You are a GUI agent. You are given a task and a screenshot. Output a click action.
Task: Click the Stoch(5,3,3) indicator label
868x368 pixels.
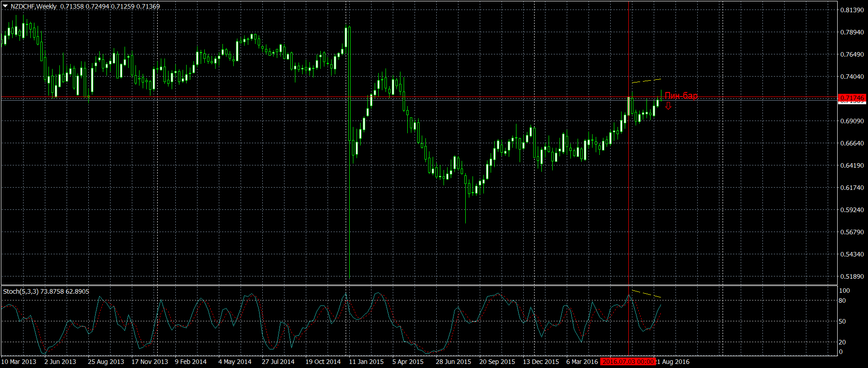20,291
